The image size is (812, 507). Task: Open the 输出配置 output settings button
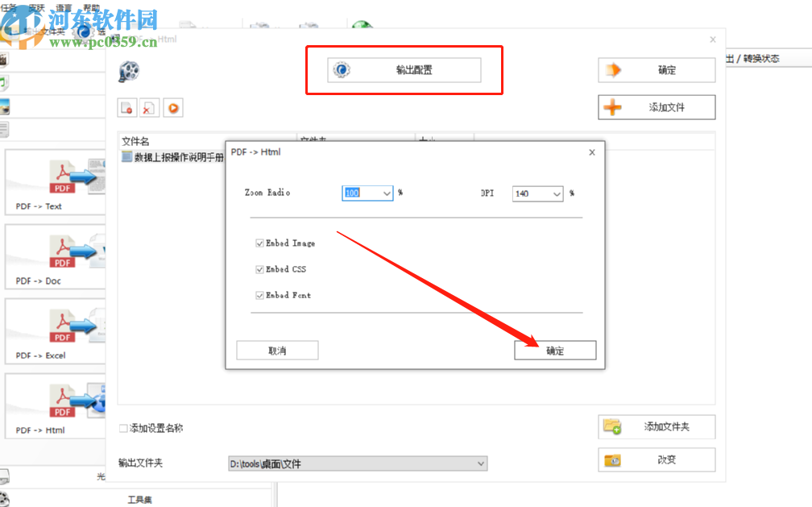tap(404, 70)
